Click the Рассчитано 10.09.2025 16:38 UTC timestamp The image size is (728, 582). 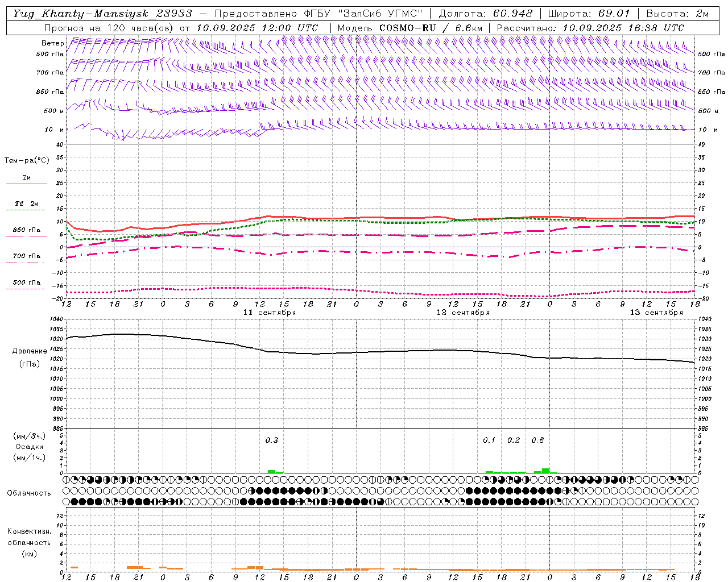point(590,28)
